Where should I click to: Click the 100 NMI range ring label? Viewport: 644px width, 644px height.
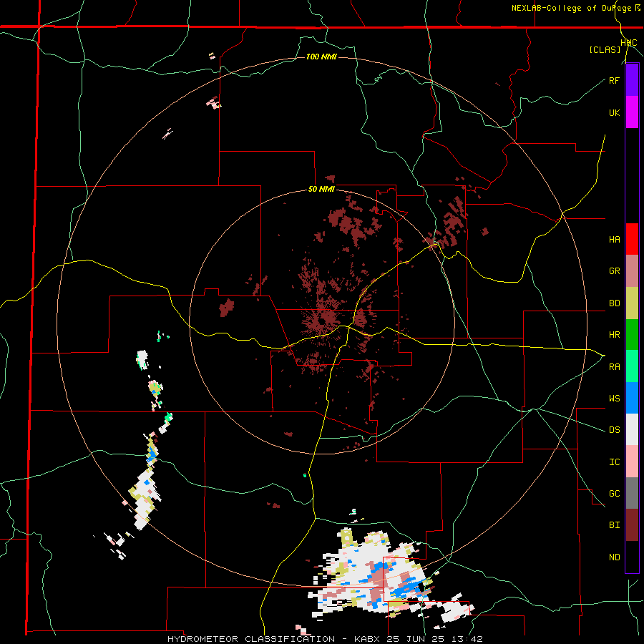[321, 57]
